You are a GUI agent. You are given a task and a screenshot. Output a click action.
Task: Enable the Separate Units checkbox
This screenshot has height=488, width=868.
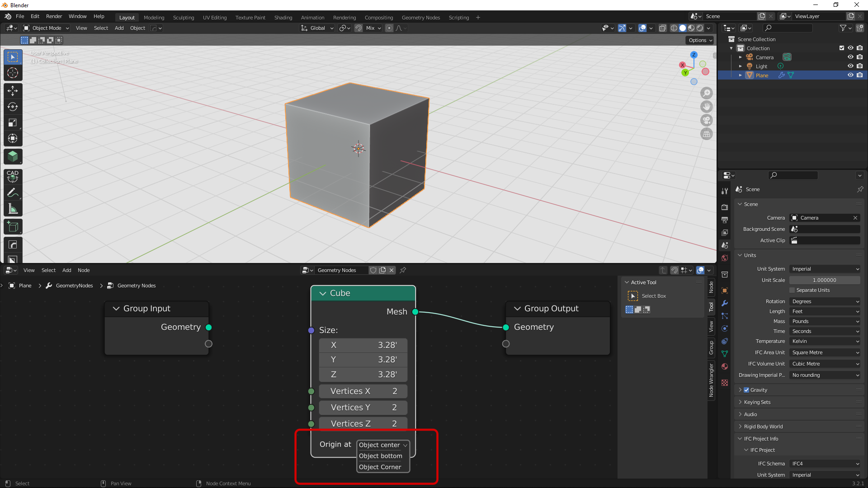pyautogui.click(x=792, y=290)
